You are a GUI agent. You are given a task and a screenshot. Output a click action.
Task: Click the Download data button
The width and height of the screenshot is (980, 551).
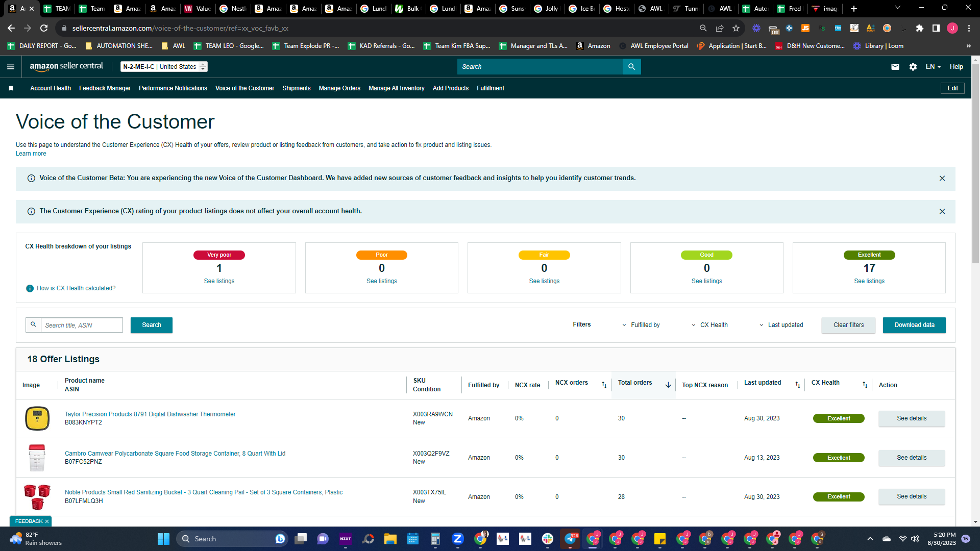click(x=914, y=325)
